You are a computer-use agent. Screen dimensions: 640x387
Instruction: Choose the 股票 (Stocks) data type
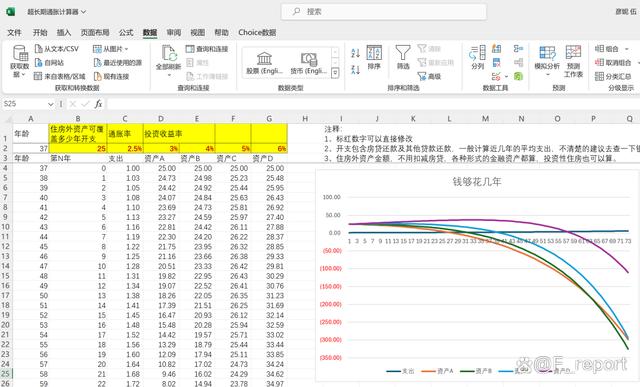pos(264,62)
